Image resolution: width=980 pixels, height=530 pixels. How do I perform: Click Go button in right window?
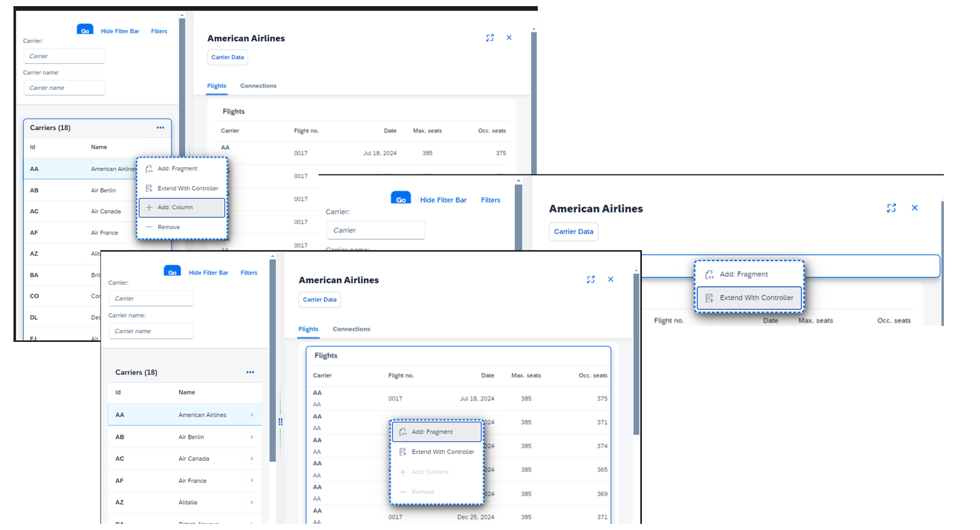[401, 198]
